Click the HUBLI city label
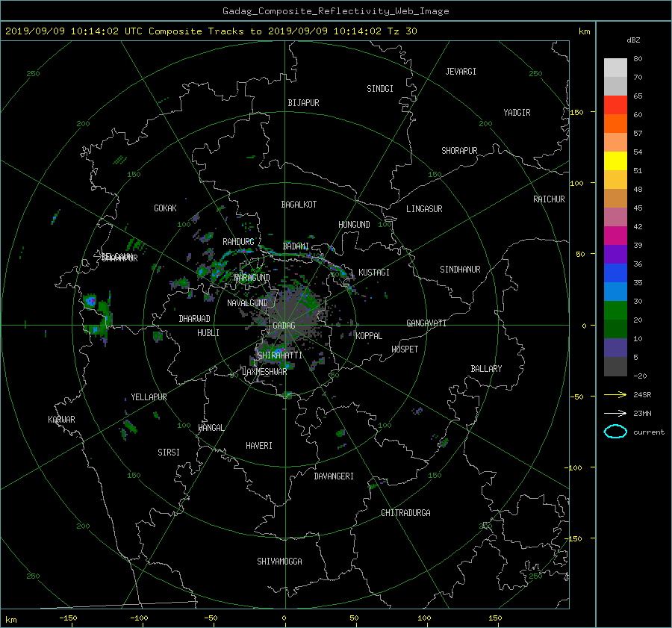672x628 pixels. (x=208, y=332)
